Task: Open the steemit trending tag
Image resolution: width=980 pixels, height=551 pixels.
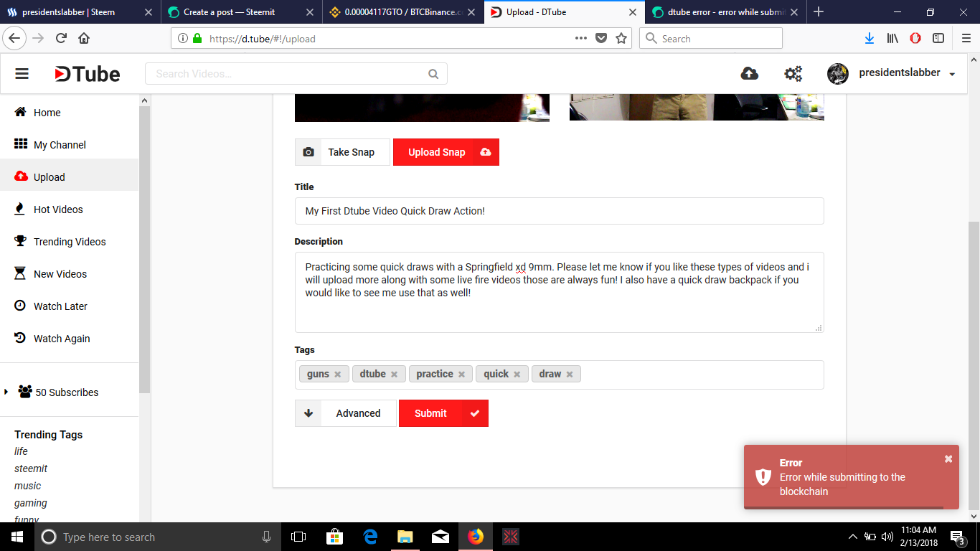Action: coord(31,468)
